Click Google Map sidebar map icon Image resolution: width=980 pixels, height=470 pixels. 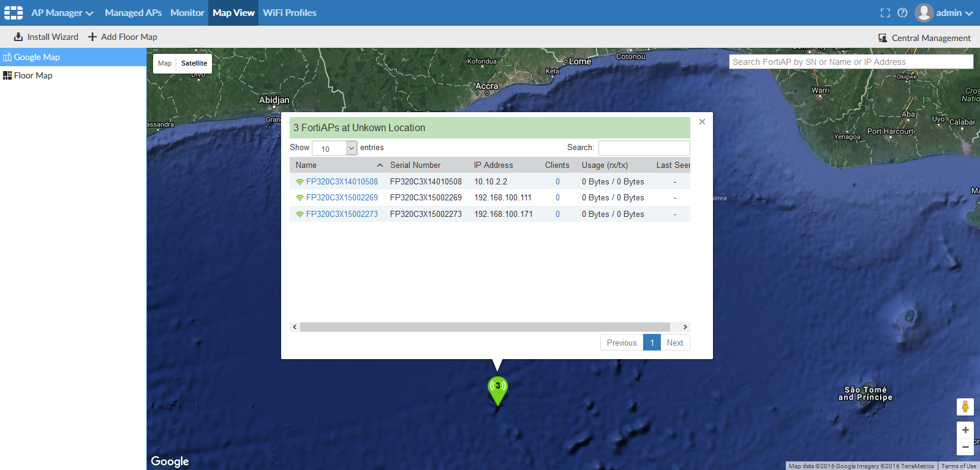click(x=7, y=57)
